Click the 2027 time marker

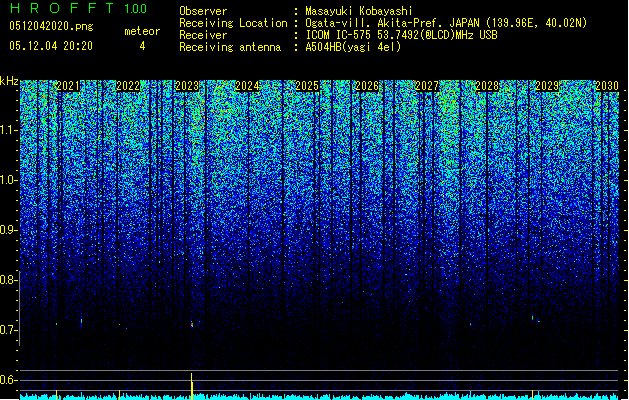(x=427, y=86)
